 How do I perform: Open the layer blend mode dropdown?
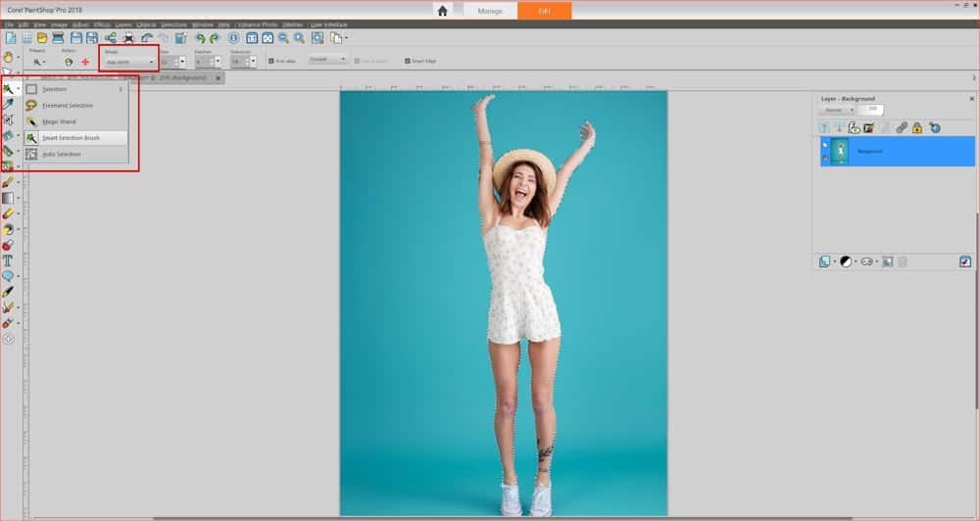(839, 110)
